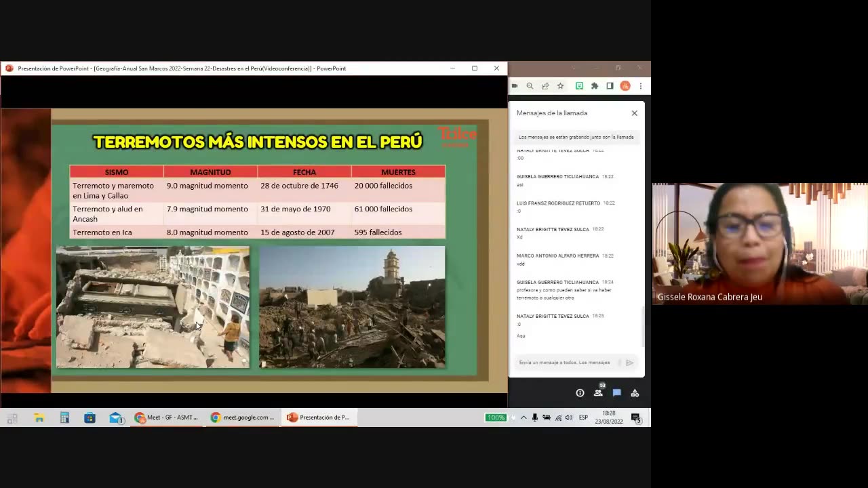Image resolution: width=868 pixels, height=488 pixels.
Task: Open the Extensions puzzle piece menu
Action: (x=595, y=86)
